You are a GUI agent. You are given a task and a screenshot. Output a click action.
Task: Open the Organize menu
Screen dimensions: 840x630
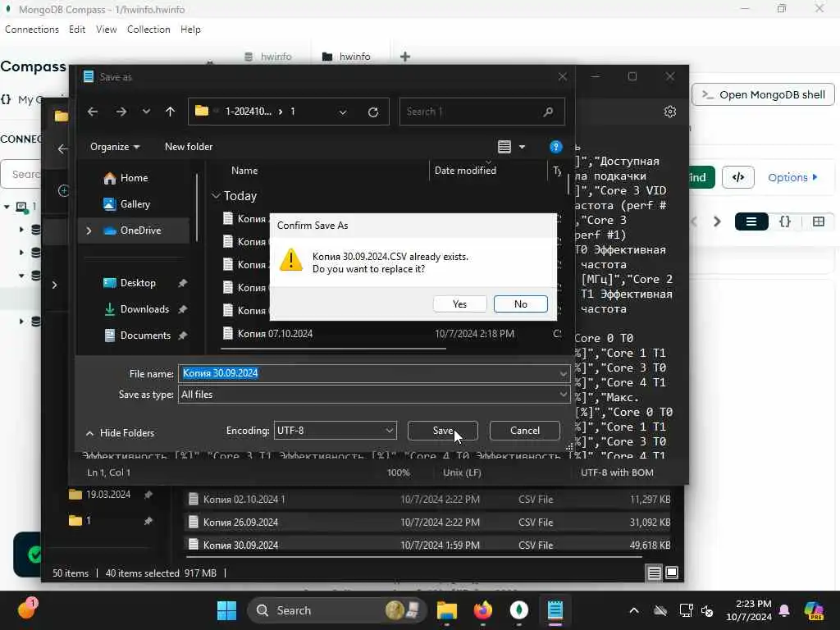click(115, 147)
